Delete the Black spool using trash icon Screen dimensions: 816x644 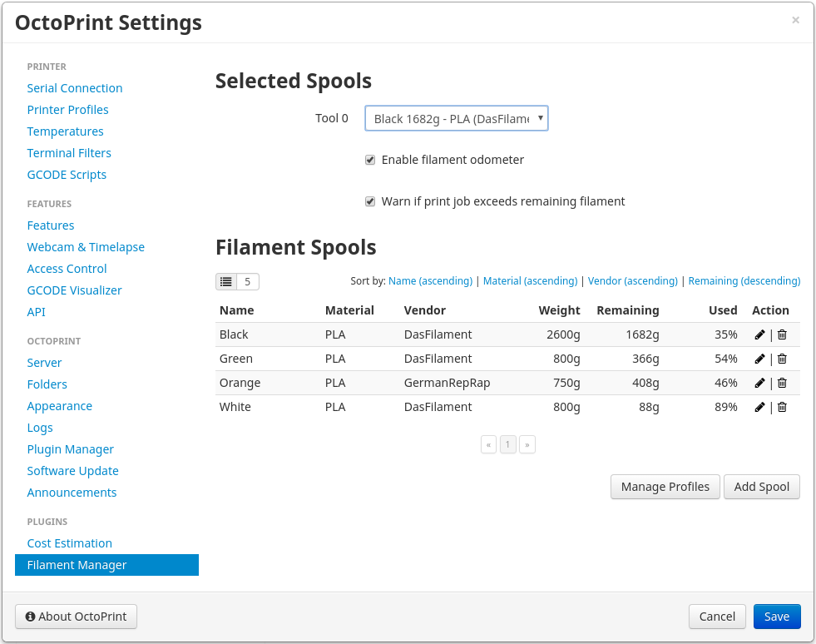[782, 334]
